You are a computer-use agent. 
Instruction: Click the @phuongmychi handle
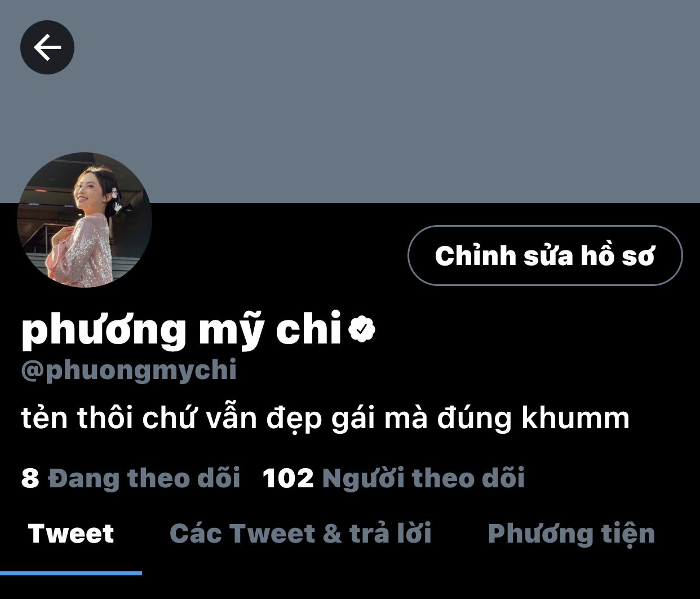(129, 371)
